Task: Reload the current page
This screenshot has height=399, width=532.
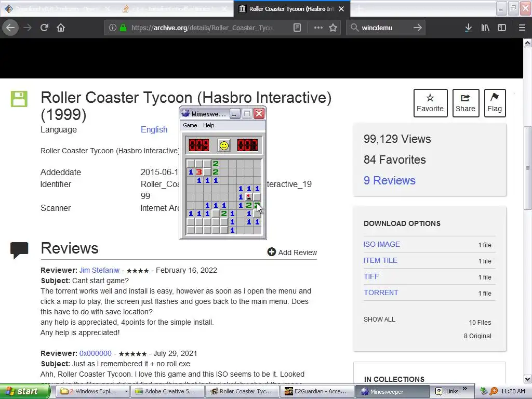Action: tap(45, 28)
